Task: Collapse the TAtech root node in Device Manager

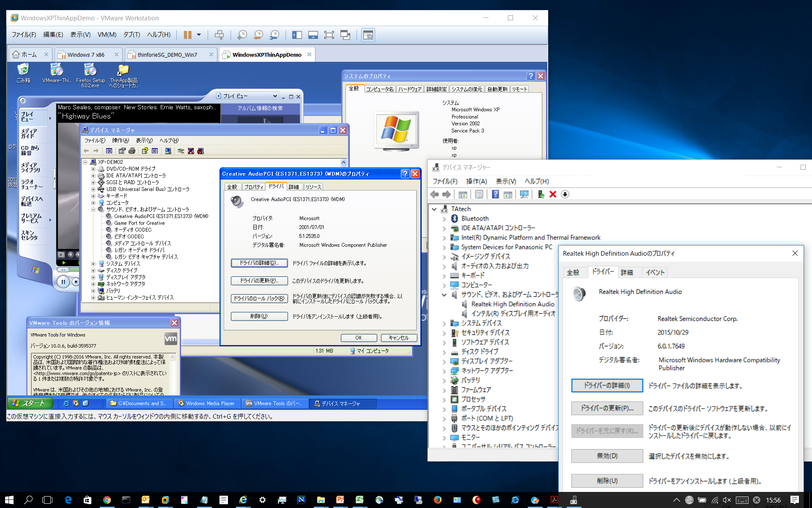Action: click(x=434, y=209)
